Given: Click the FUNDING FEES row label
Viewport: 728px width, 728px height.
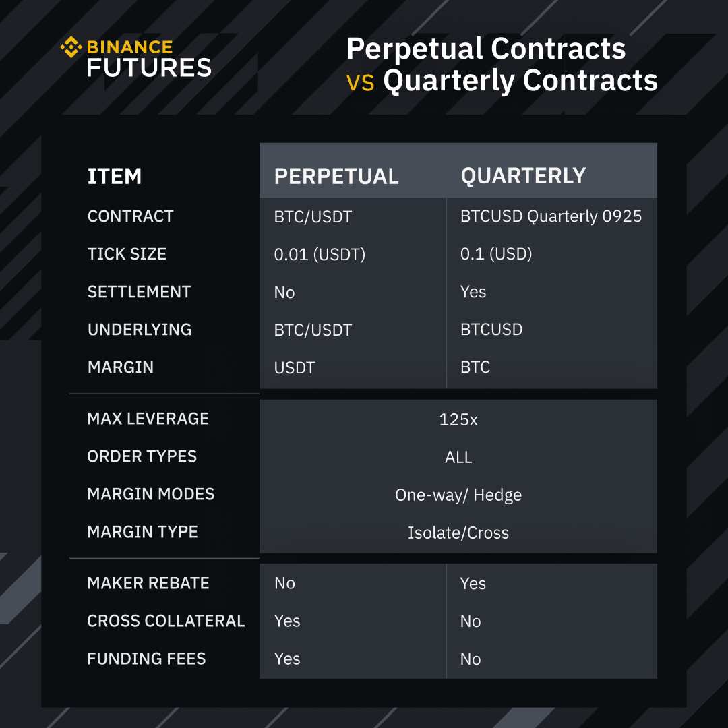Looking at the screenshot, I should pos(146,659).
